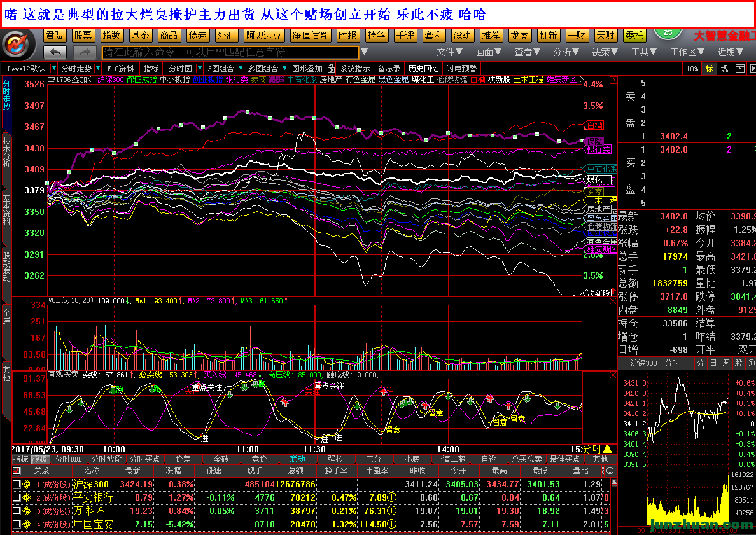Close the VOL volume panel

(x=613, y=302)
